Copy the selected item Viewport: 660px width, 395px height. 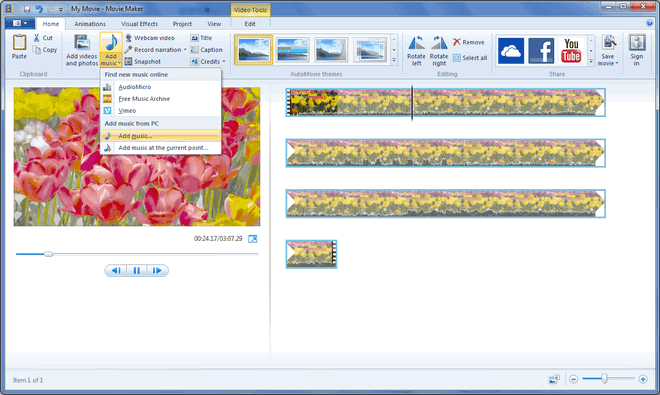[45, 50]
